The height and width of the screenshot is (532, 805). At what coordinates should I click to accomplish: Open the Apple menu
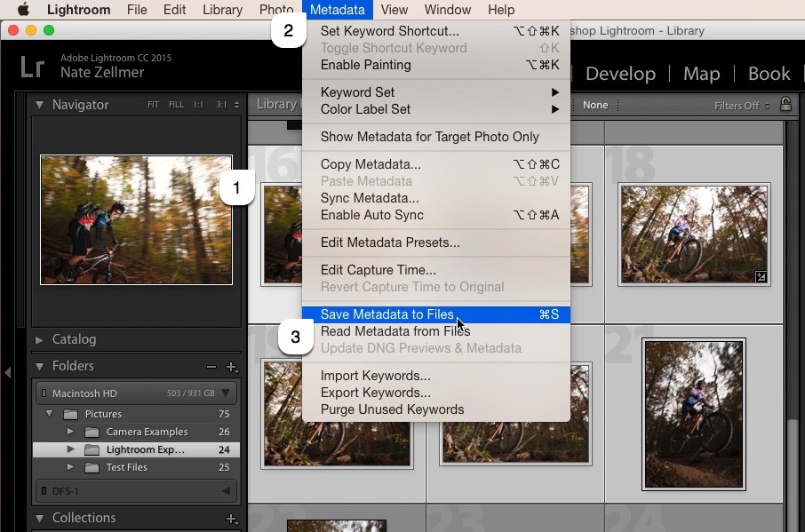23,9
